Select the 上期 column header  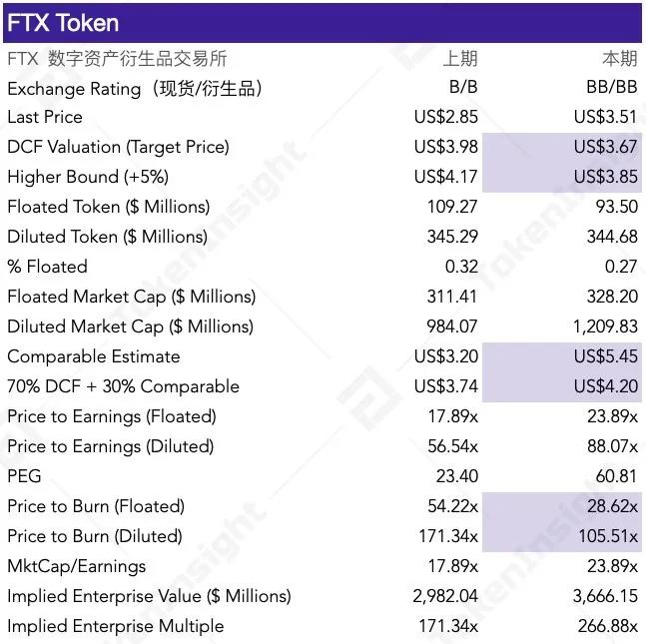coord(460,59)
